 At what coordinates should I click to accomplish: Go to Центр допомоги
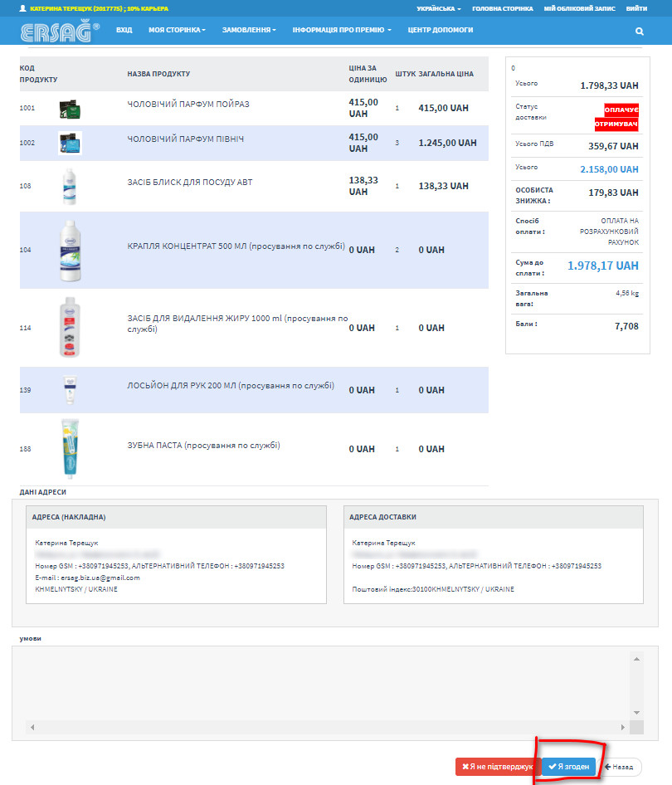441,30
